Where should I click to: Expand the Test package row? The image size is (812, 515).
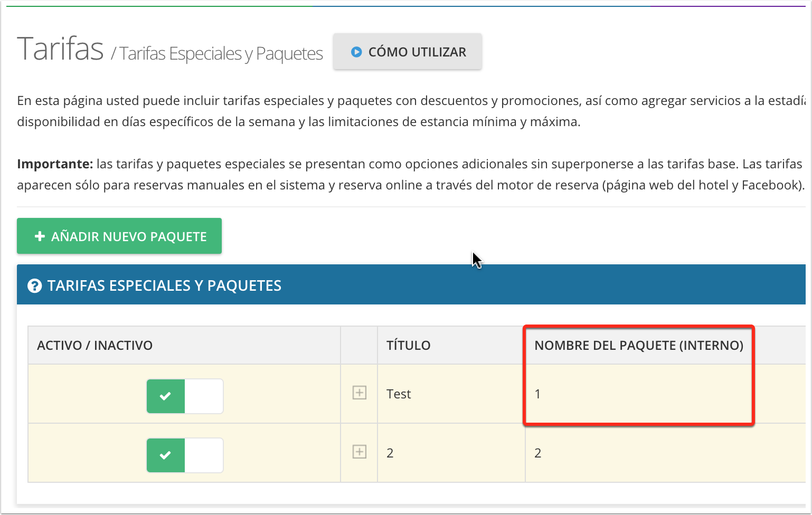360,393
